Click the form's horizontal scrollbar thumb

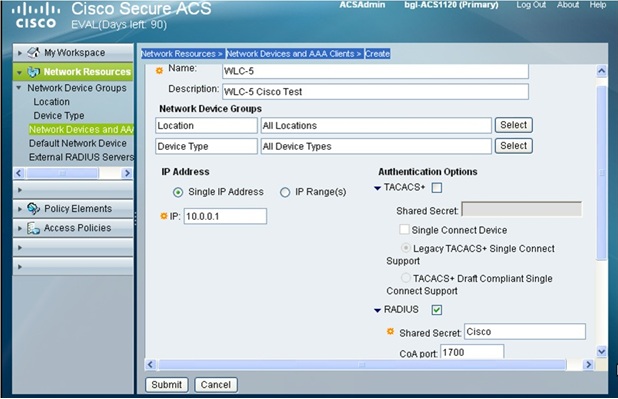[362, 365]
